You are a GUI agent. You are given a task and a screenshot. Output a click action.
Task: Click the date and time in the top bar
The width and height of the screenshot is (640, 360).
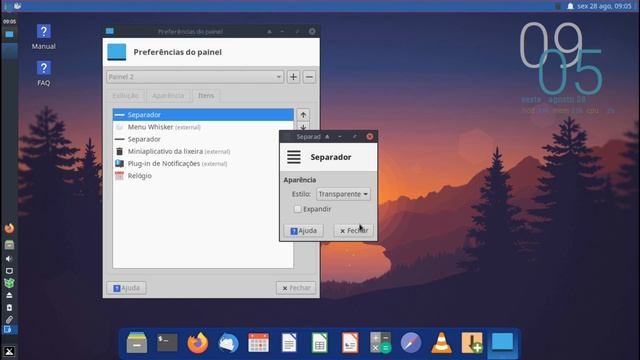point(604,6)
